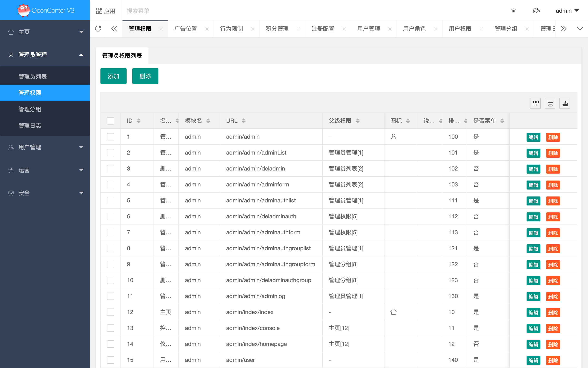Refresh the current tab with reload icon

click(98, 29)
